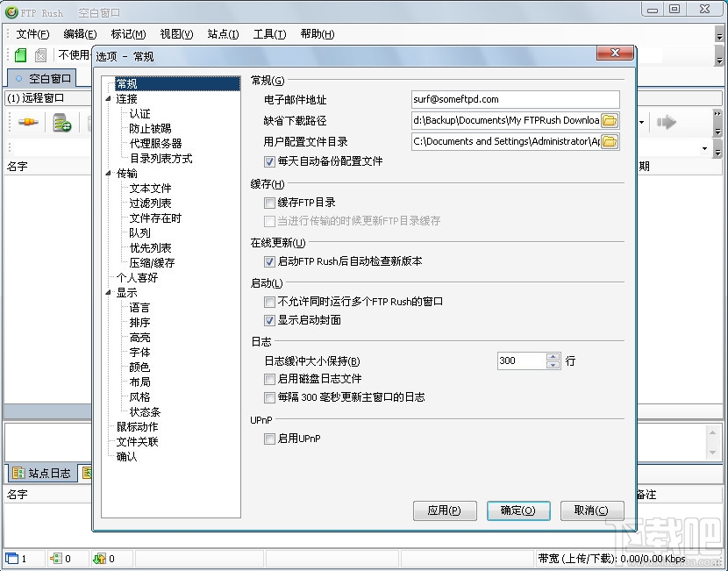The image size is (728, 571).
Task: Click the email address input field
Action: tap(516, 99)
